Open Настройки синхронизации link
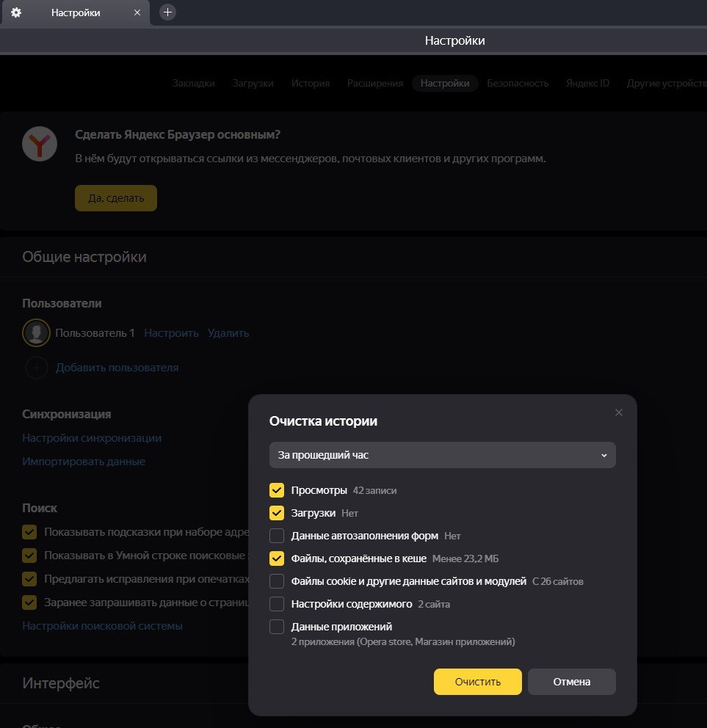Viewport: 707px width, 728px height. tap(92, 438)
